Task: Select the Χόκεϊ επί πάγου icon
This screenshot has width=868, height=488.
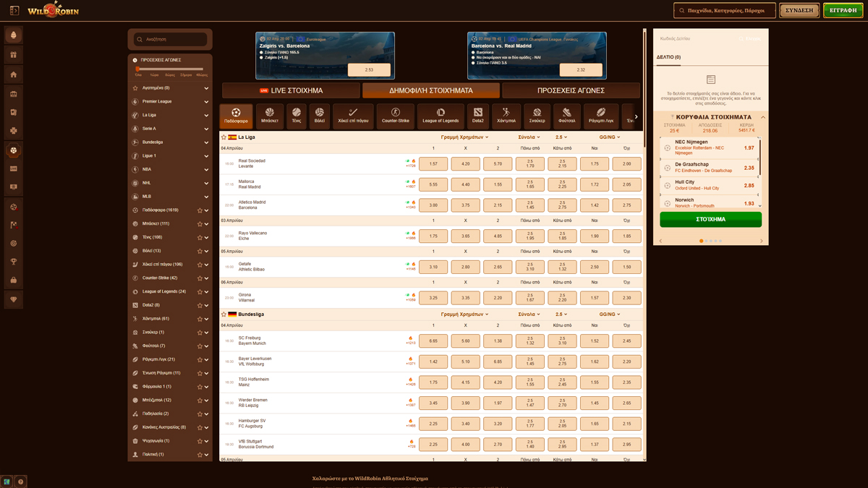Action: tap(352, 116)
